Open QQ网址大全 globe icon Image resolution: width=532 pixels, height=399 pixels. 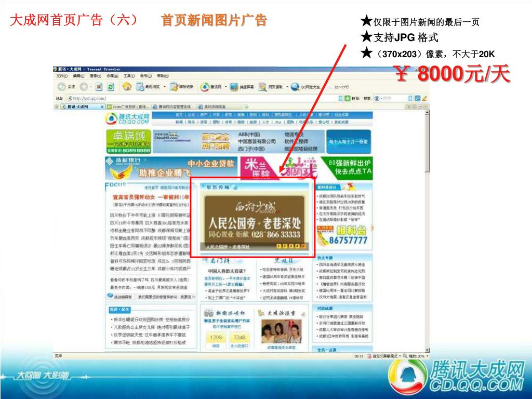tap(295, 87)
